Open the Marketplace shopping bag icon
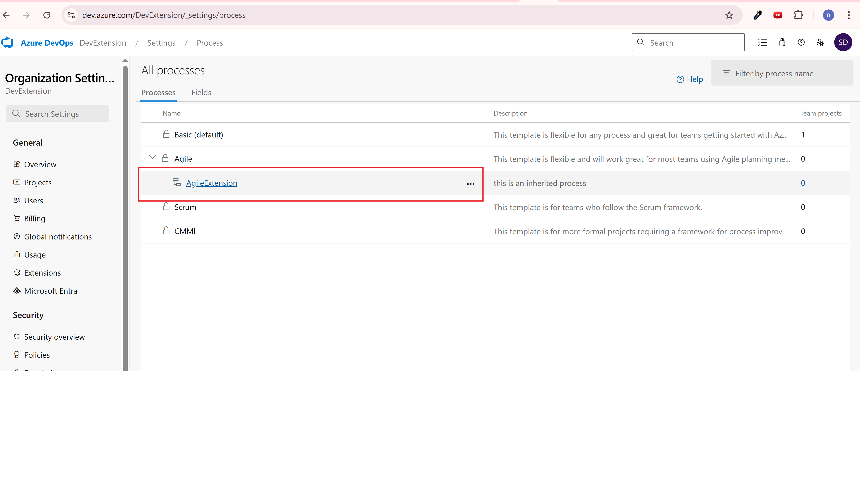Image resolution: width=860 pixels, height=504 pixels. (782, 43)
